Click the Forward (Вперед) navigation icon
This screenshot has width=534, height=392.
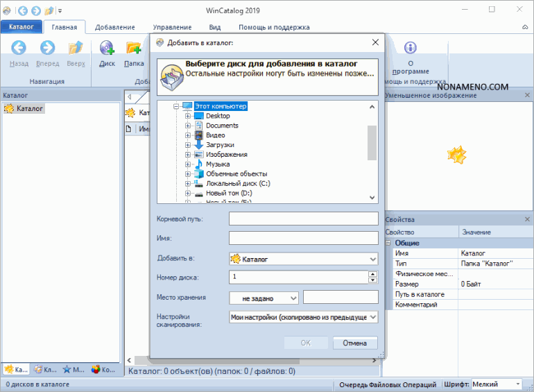point(47,48)
